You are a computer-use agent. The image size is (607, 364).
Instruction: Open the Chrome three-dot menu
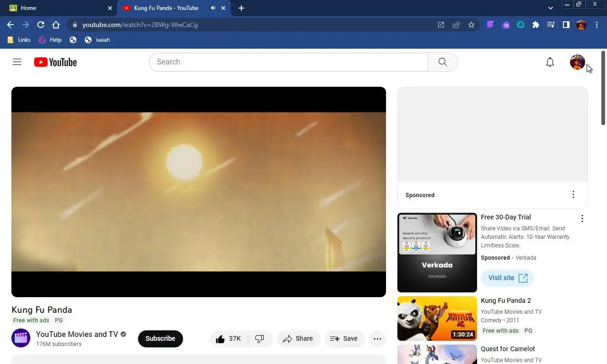point(597,25)
